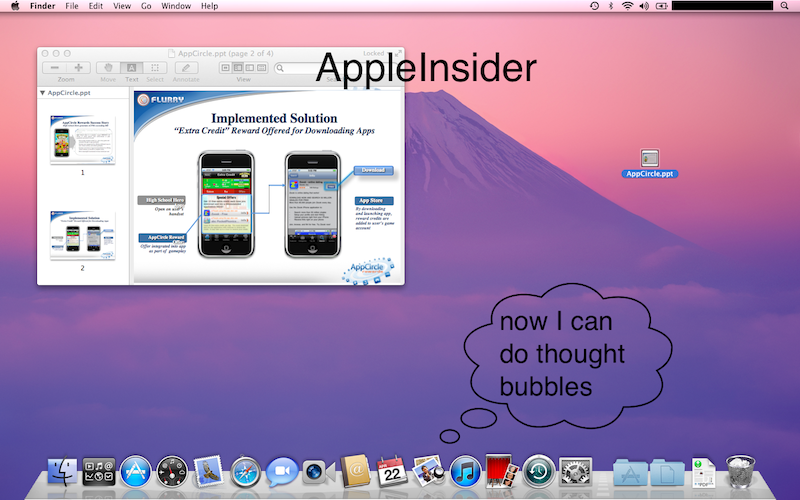
Task: Open the Trash in the Dock
Action: pyautogui.click(x=740, y=471)
